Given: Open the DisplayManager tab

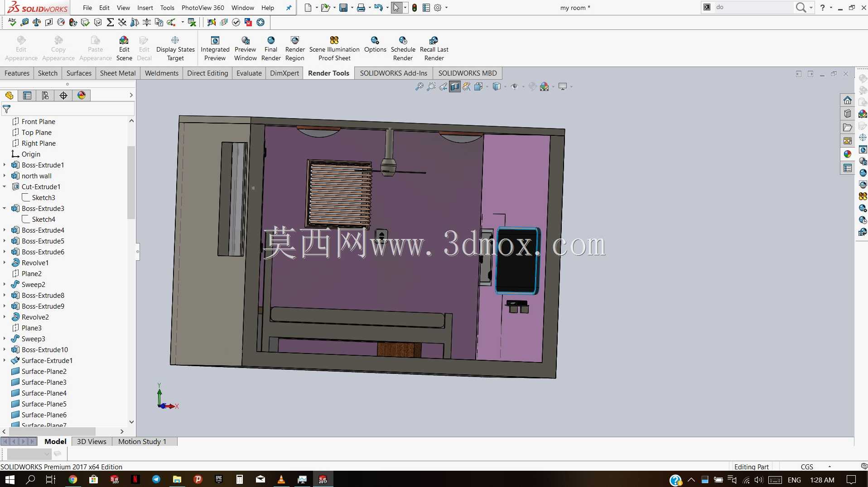Looking at the screenshot, I should 82,95.
